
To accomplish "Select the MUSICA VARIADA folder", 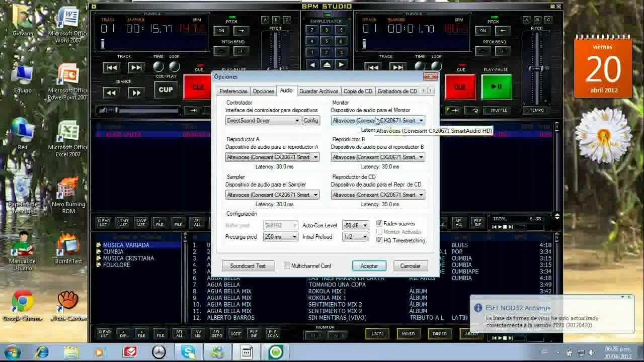I will [x=126, y=245].
